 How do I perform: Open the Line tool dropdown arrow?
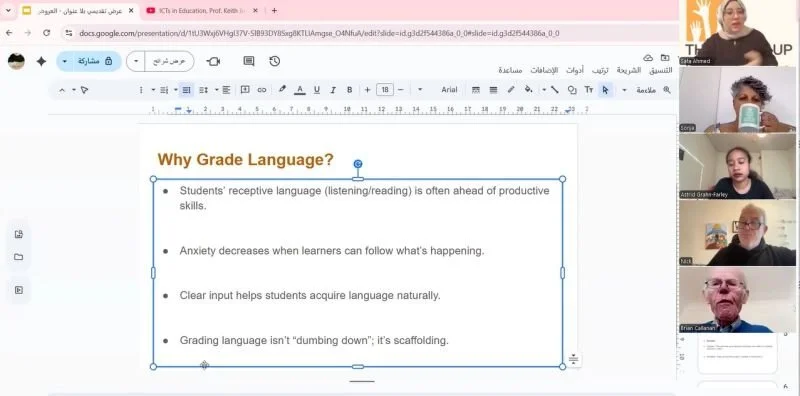click(544, 90)
